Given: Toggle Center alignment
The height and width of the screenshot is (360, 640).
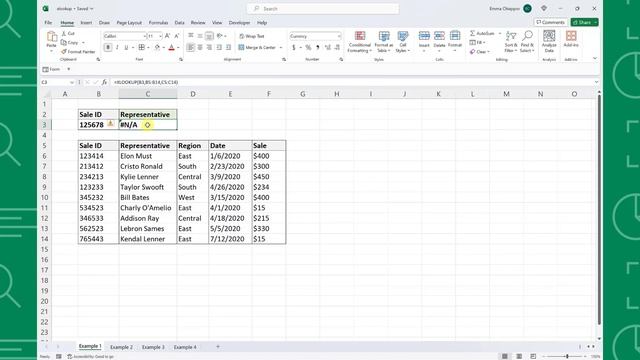Looking at the screenshot, I should [200, 48].
